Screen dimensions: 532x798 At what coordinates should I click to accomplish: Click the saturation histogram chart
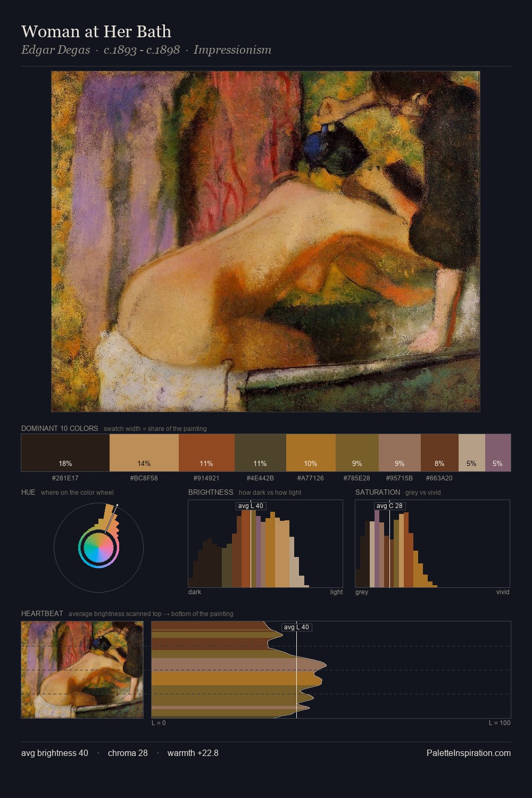(433, 544)
